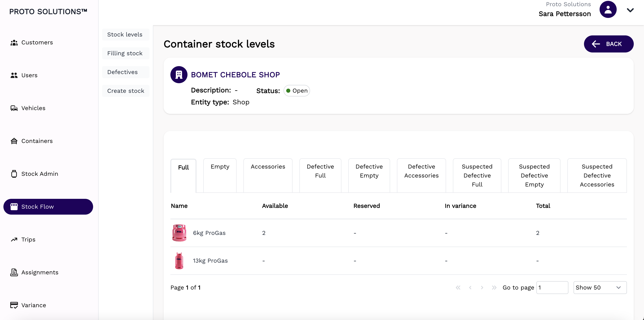
Task: Click the 6kg ProGas cylinder thumbnail
Action: click(x=179, y=233)
